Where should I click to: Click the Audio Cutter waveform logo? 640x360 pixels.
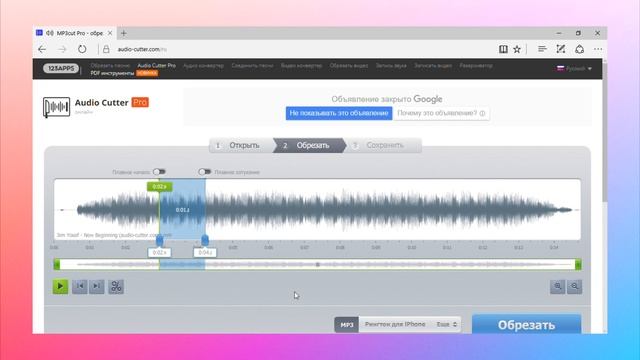(56, 107)
